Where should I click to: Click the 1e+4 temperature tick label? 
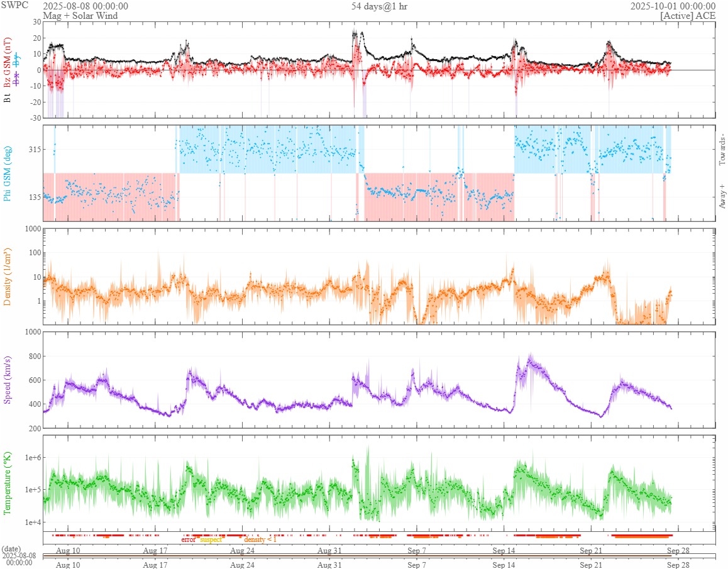click(x=33, y=522)
